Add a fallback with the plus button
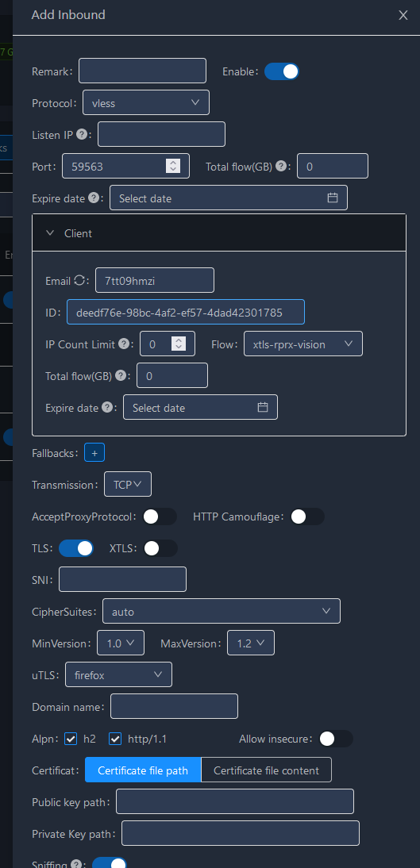Image resolution: width=420 pixels, height=868 pixels. coord(94,453)
